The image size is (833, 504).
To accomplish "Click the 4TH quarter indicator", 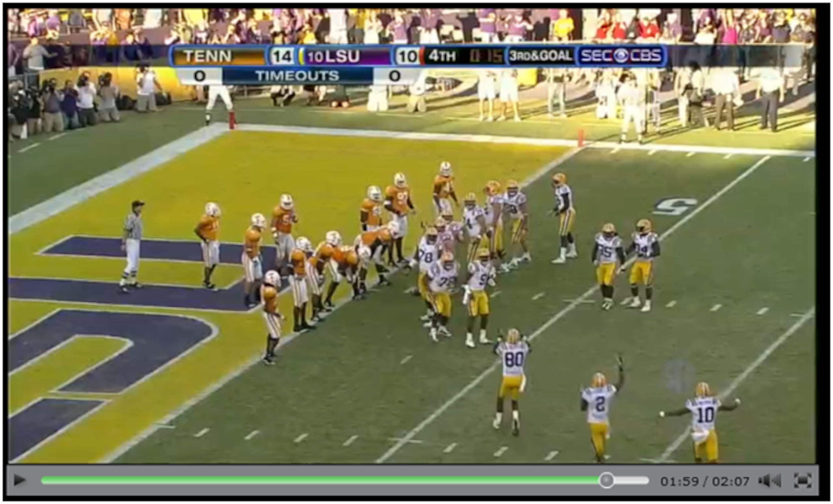I will (x=442, y=56).
